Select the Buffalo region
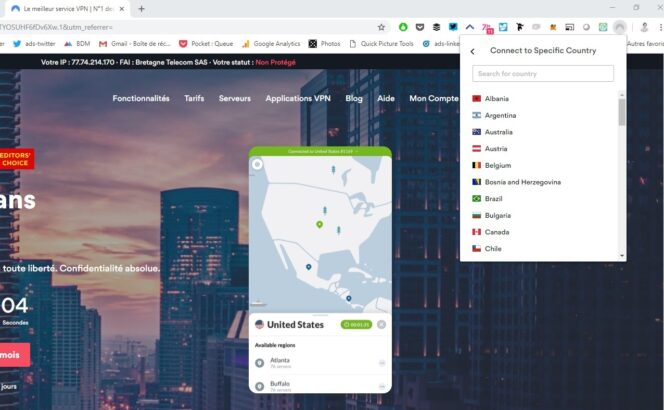Screen dimensions: 664x410 [320, 386]
